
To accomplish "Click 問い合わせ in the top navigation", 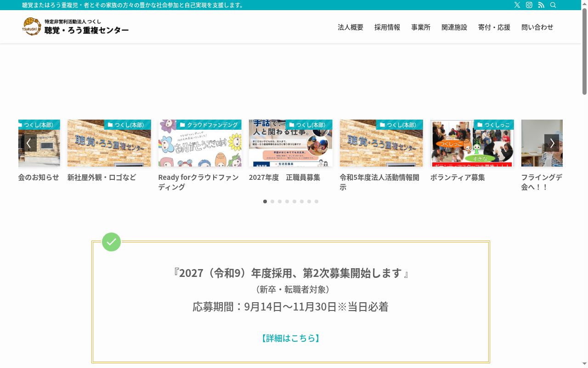I will tap(537, 27).
